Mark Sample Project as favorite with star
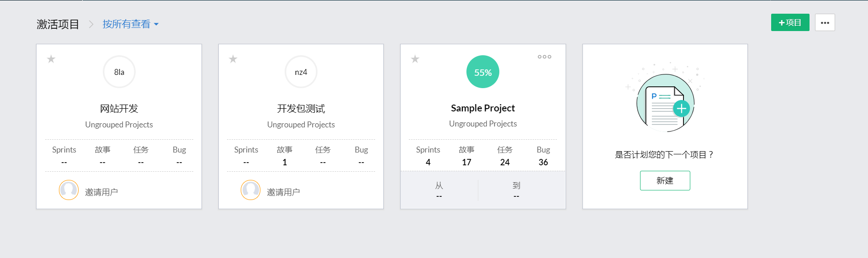The width and height of the screenshot is (868, 258). 415,59
